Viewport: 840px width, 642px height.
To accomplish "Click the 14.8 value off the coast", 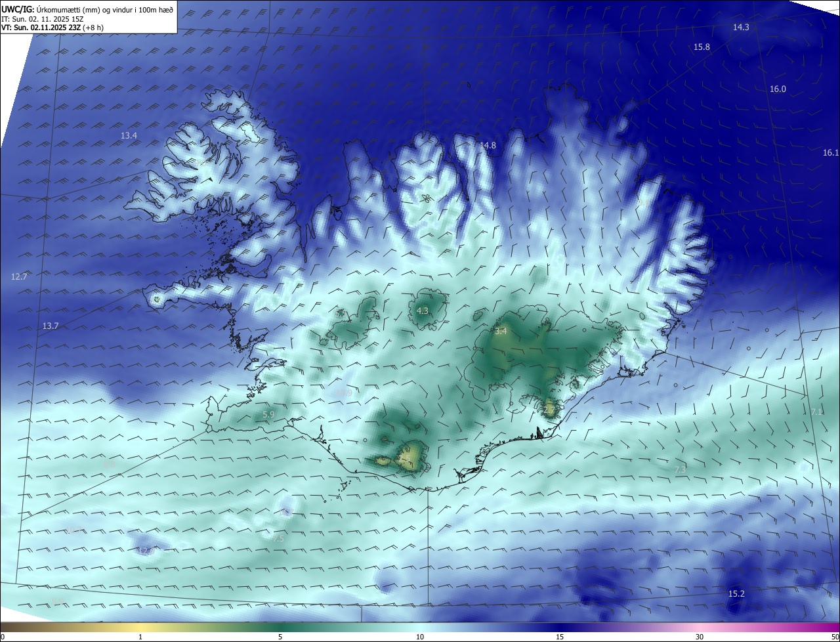I will coord(488,146).
